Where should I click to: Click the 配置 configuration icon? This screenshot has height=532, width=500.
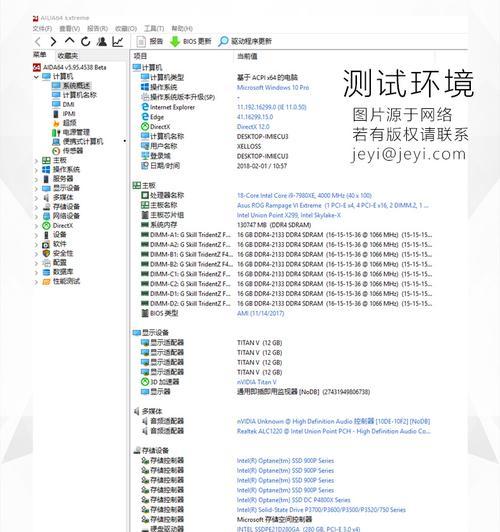point(46,263)
